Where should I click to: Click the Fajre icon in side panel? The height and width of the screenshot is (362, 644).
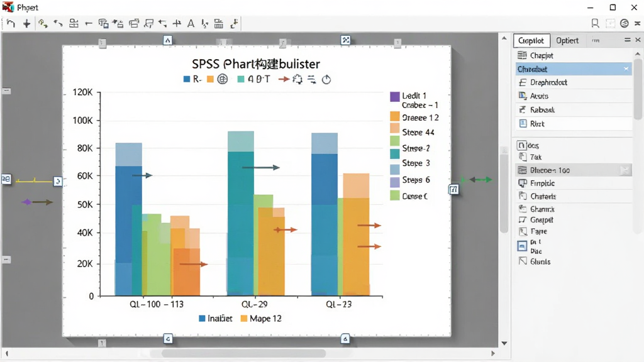pos(523,231)
